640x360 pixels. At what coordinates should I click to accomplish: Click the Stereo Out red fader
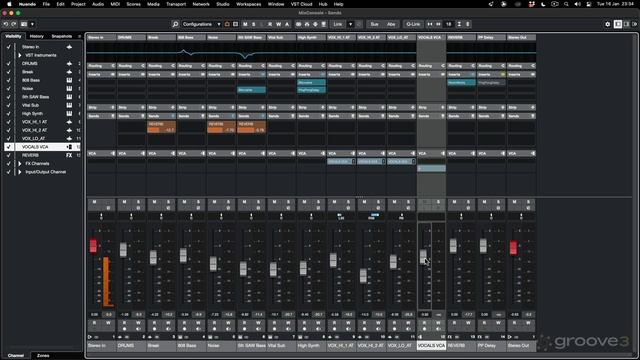[x=513, y=248]
